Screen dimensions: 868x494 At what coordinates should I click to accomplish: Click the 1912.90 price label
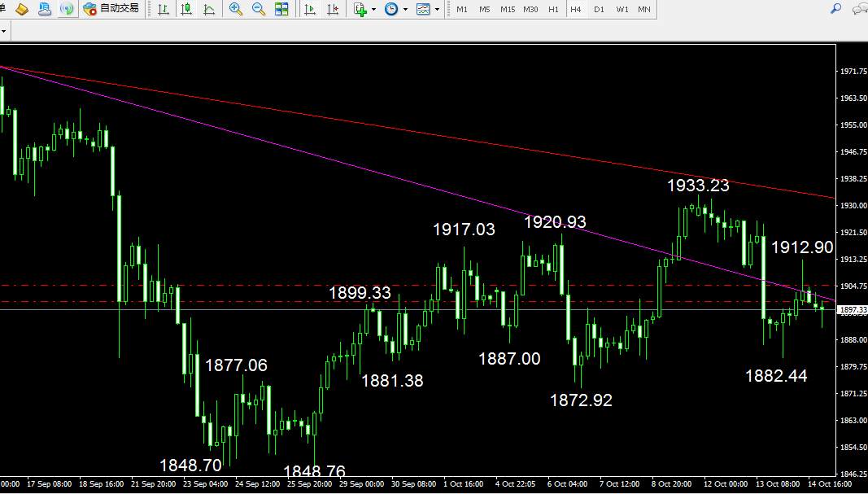click(802, 247)
